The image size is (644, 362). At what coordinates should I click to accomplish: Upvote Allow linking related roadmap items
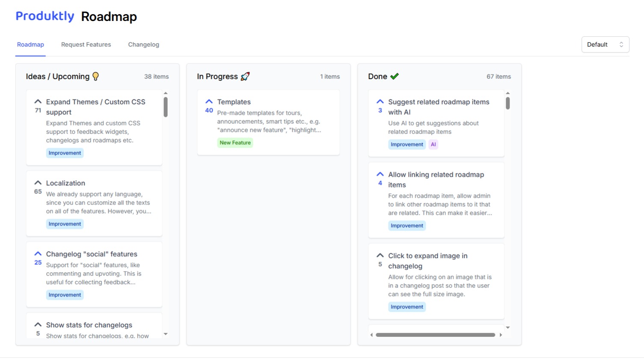tap(380, 175)
